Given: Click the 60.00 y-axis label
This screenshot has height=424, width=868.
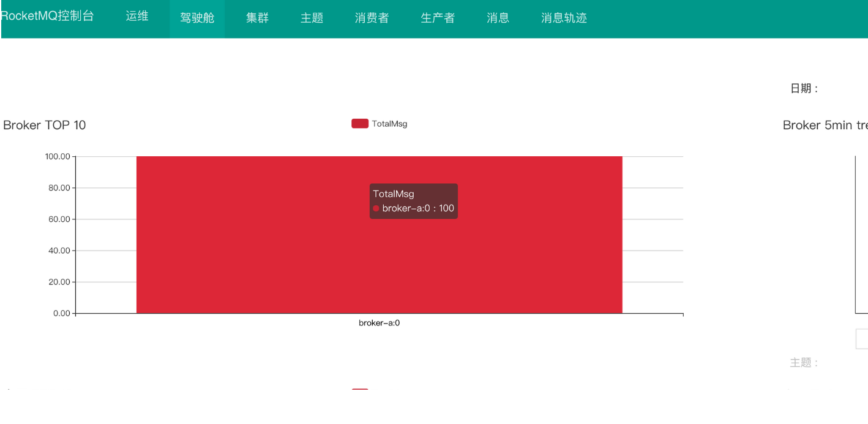Looking at the screenshot, I should click(59, 219).
